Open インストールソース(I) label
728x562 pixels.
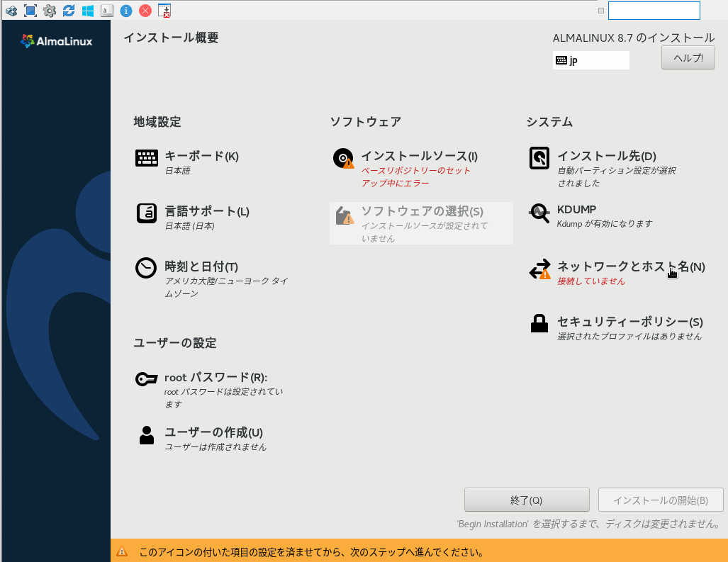pos(419,156)
